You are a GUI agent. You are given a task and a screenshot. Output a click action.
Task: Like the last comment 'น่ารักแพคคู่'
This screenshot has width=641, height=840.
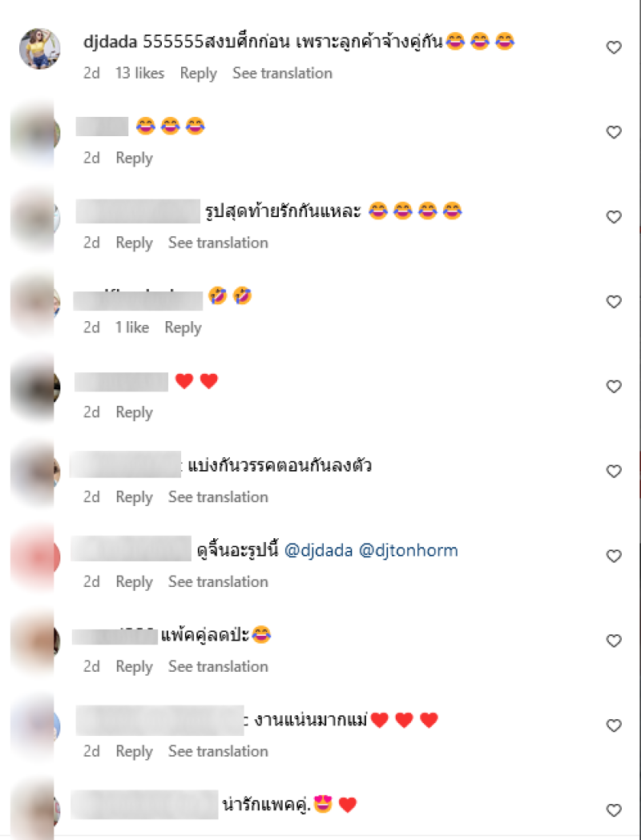point(614,810)
